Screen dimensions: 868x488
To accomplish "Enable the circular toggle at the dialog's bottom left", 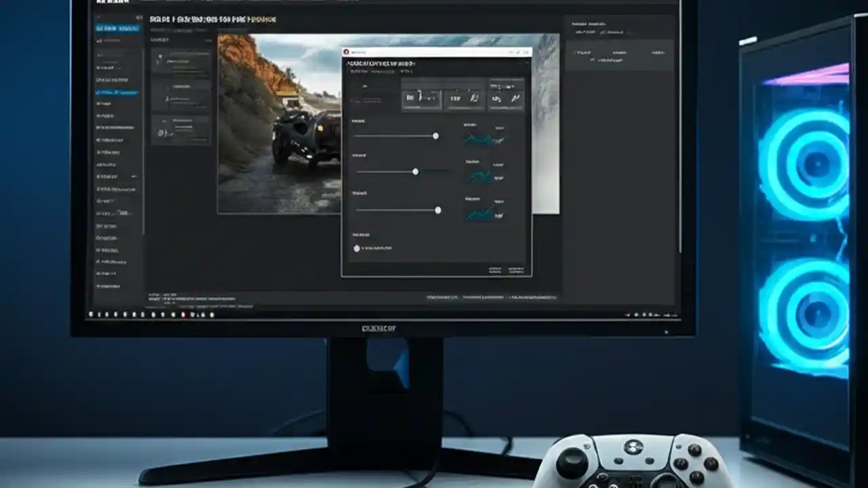I will (357, 248).
